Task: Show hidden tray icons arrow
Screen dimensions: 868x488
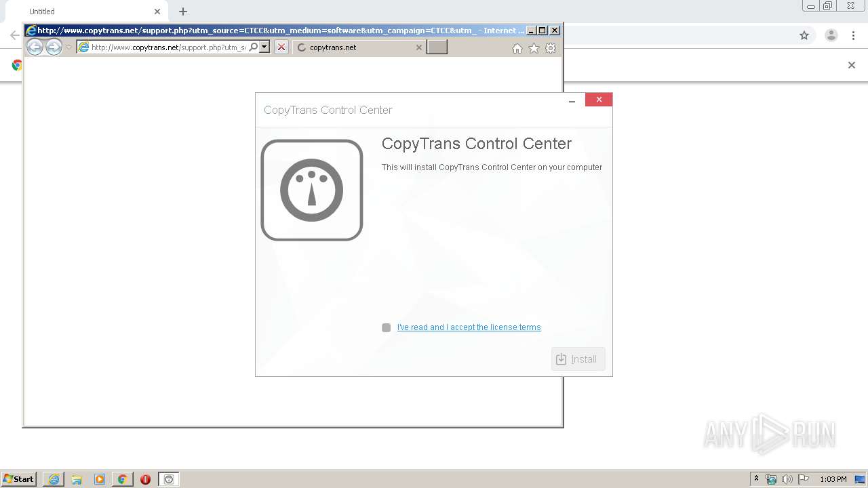Action: pyautogui.click(x=756, y=479)
